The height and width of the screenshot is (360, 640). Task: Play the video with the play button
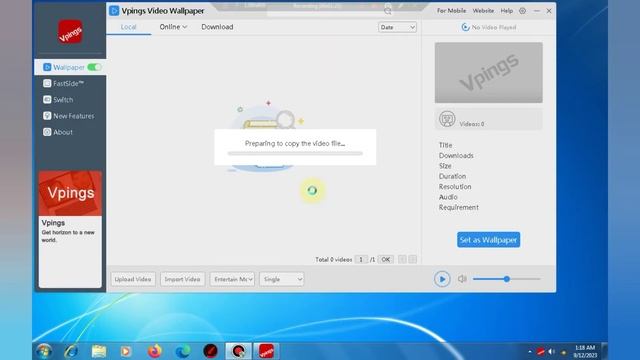point(442,279)
